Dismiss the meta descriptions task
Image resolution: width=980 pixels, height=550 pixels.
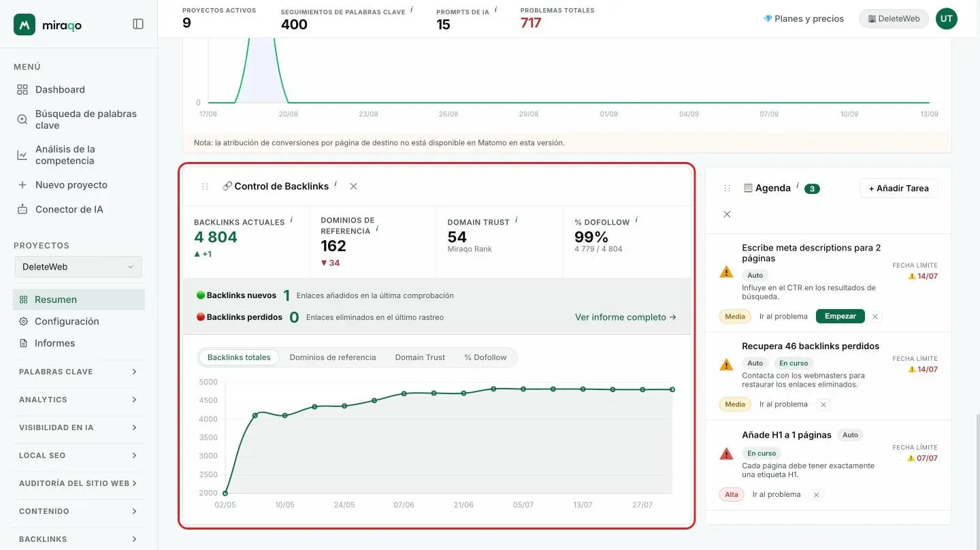pos(875,317)
